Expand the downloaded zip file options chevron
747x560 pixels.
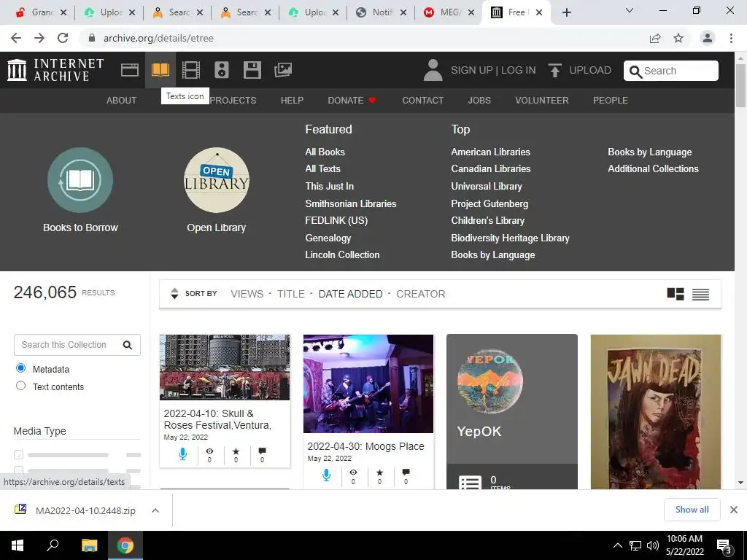coord(155,510)
